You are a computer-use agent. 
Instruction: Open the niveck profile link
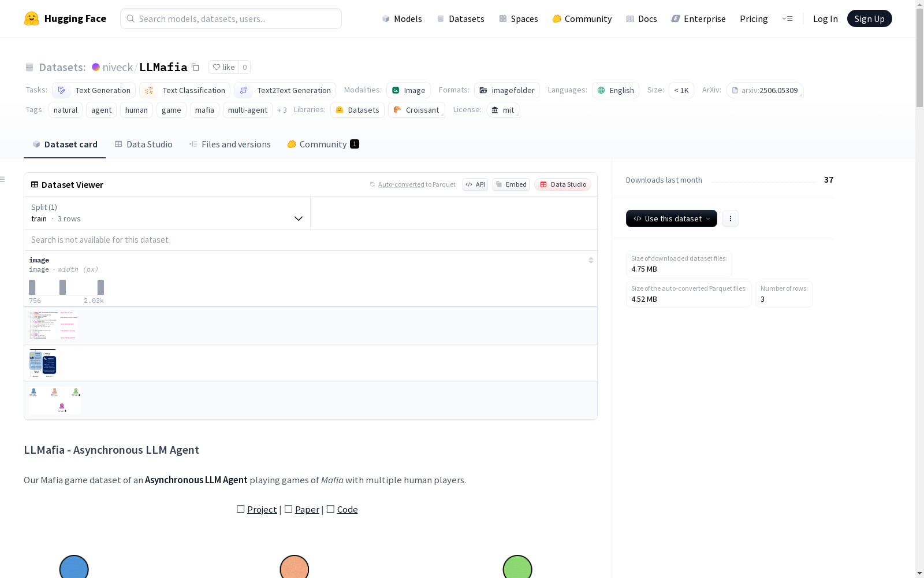point(118,67)
